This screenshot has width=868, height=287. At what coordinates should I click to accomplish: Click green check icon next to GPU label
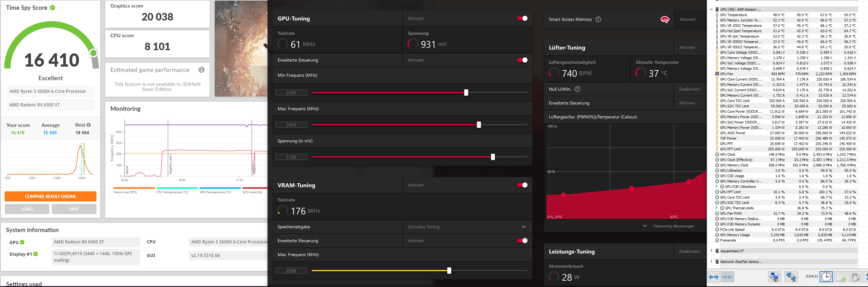point(22,242)
